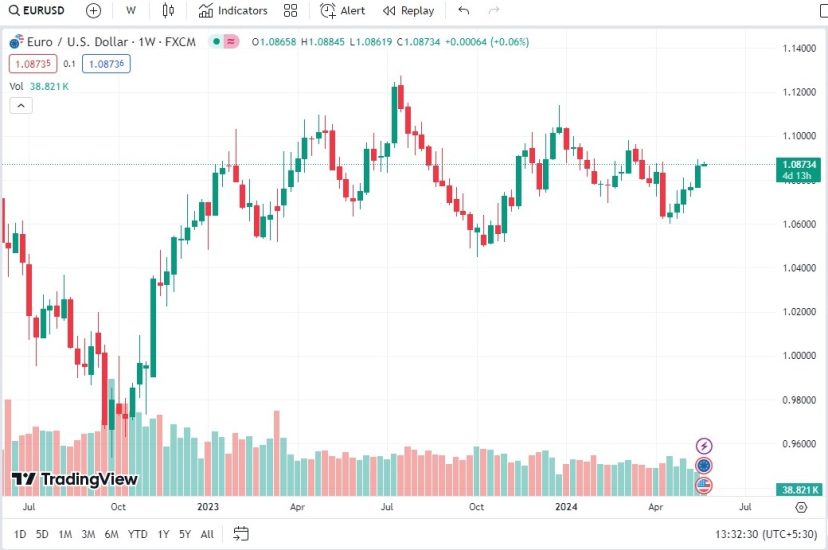Click the US flag economic event icon
The height and width of the screenshot is (550, 828).
704,485
